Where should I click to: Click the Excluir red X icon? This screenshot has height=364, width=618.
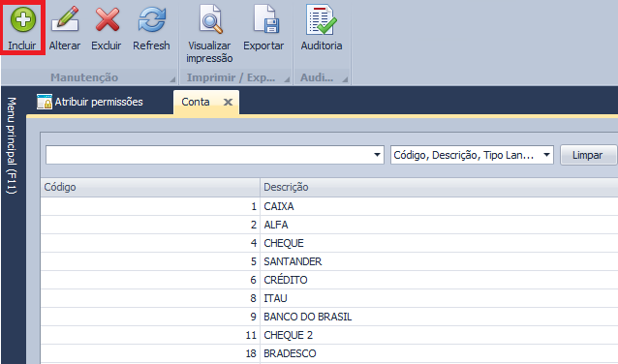point(108,19)
